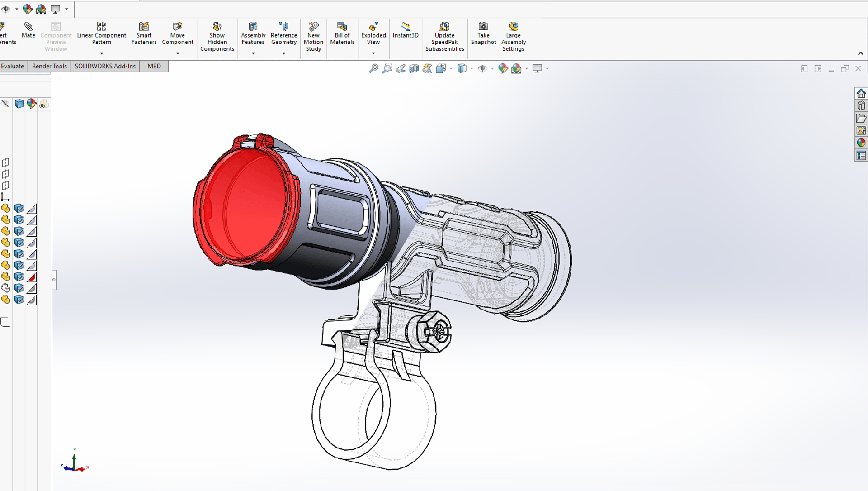Expand Linear Component Pattern dropdown arrow
Viewport: 868px width, 491px height.
[x=101, y=54]
